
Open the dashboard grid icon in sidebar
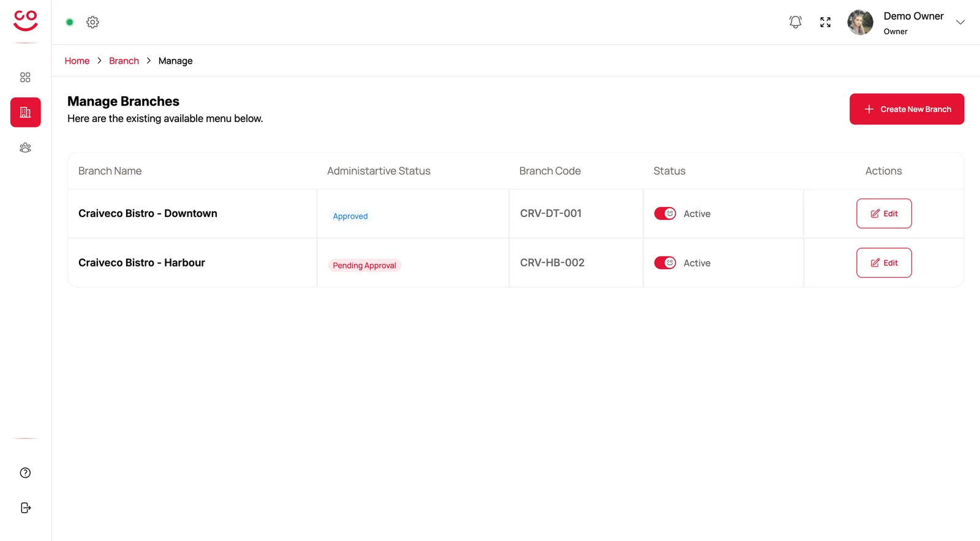pos(25,77)
